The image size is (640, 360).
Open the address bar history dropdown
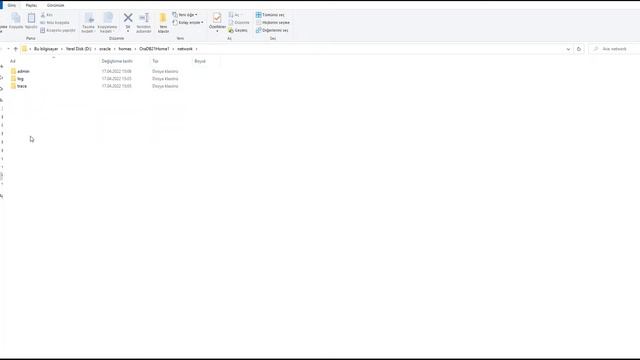pyautogui.click(x=568, y=49)
